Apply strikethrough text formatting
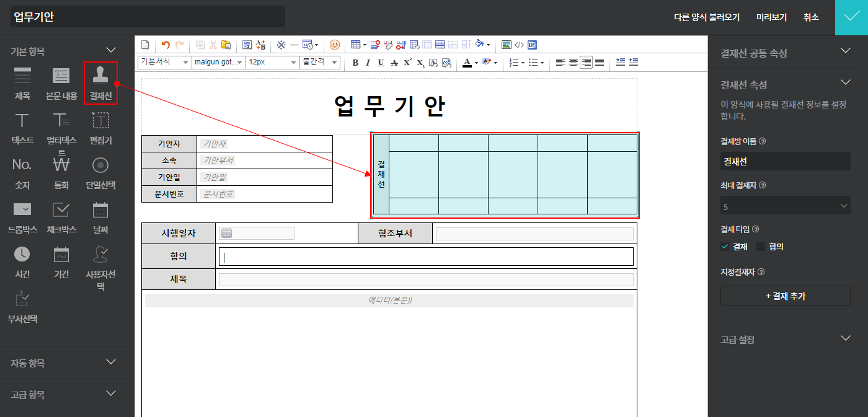Image resolution: width=868 pixels, height=417 pixels. pyautogui.click(x=394, y=63)
